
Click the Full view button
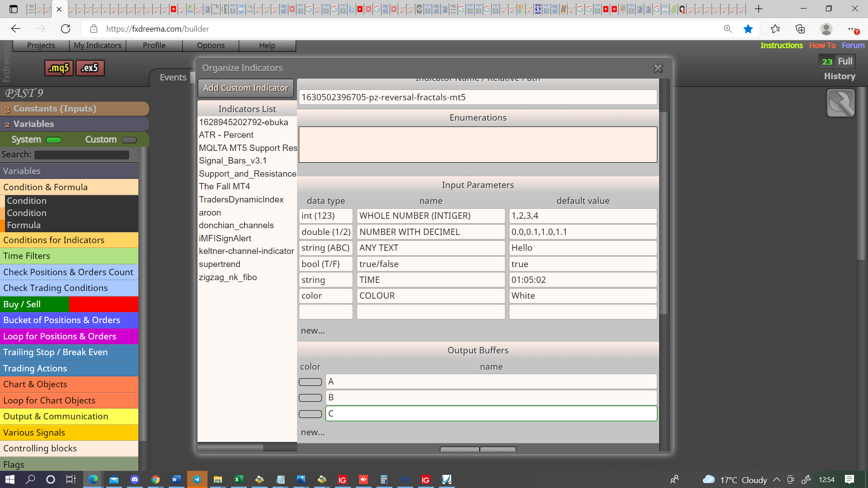pyautogui.click(x=845, y=61)
